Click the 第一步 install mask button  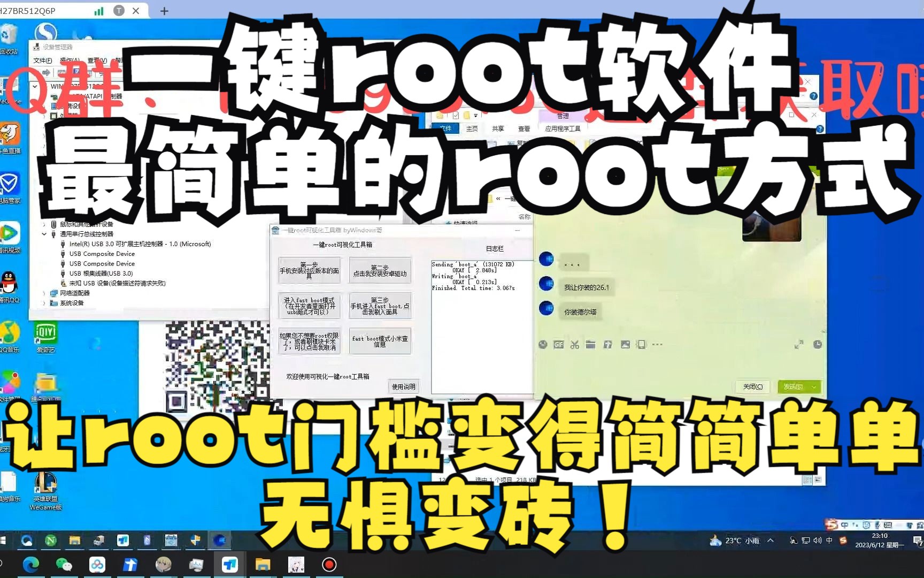[x=309, y=270]
